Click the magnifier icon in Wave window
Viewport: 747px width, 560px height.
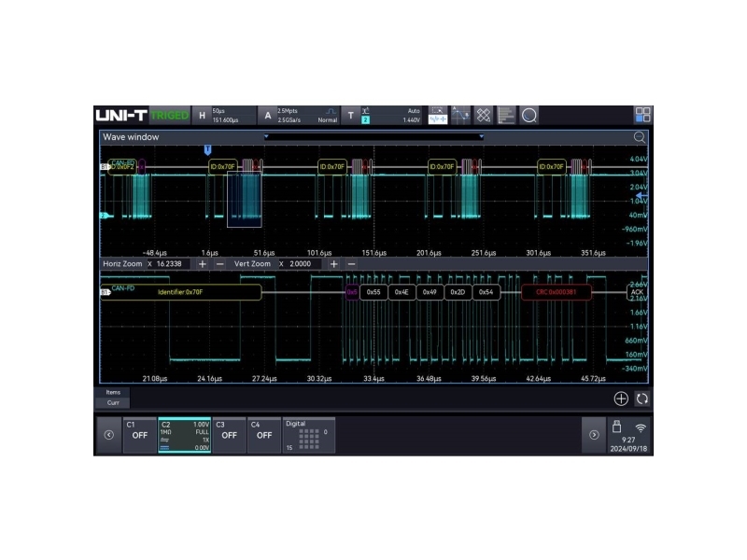point(640,137)
